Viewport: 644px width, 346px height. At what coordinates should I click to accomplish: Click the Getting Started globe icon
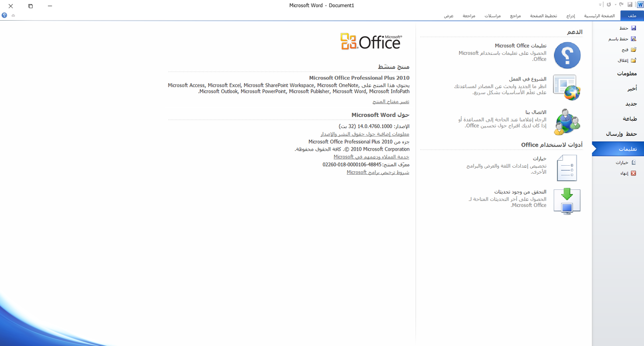pos(567,88)
